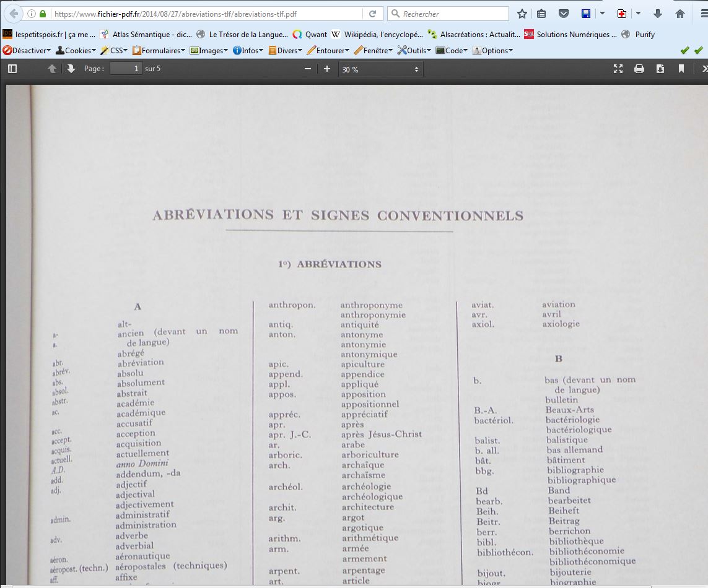
Task: Click the green padlock security icon
Action: [43, 14]
